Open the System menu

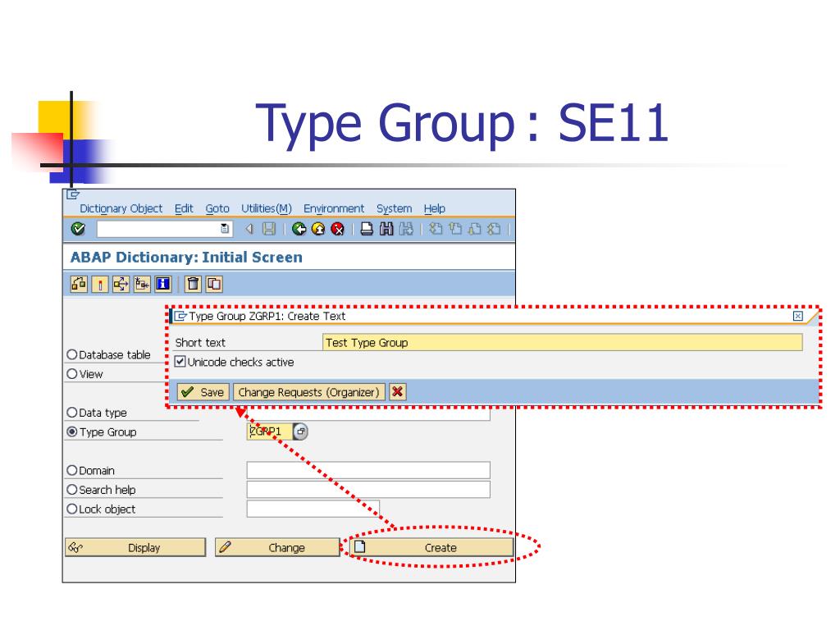(x=394, y=208)
